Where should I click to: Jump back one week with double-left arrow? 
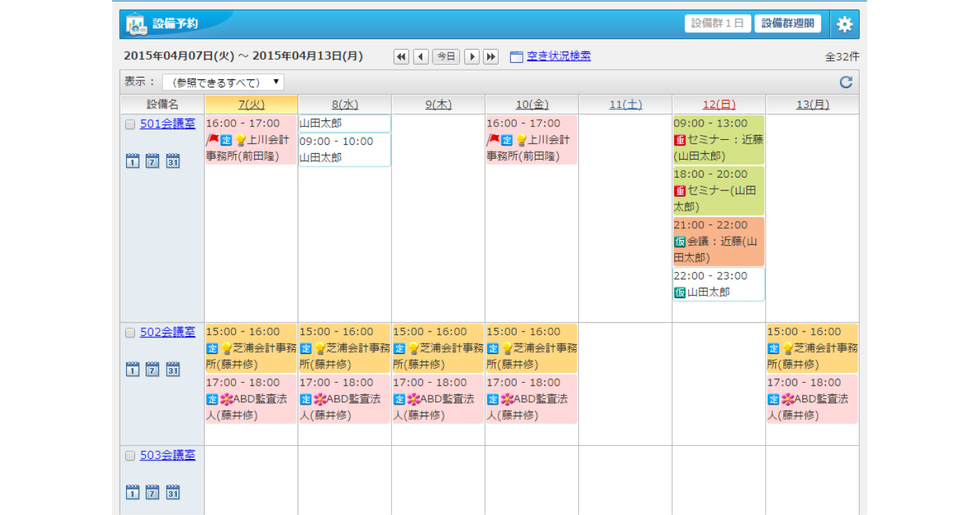[401, 57]
